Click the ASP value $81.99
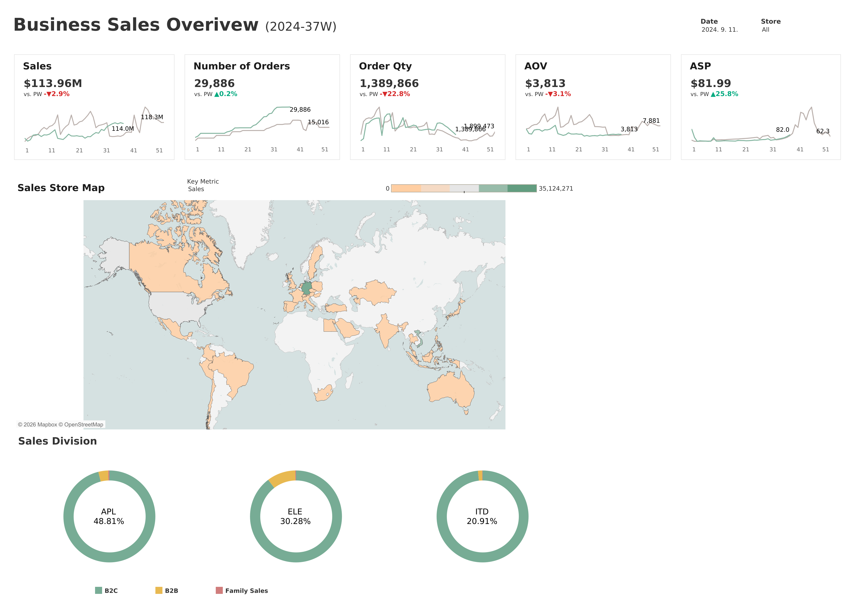This screenshot has width=855, height=616. pos(711,83)
